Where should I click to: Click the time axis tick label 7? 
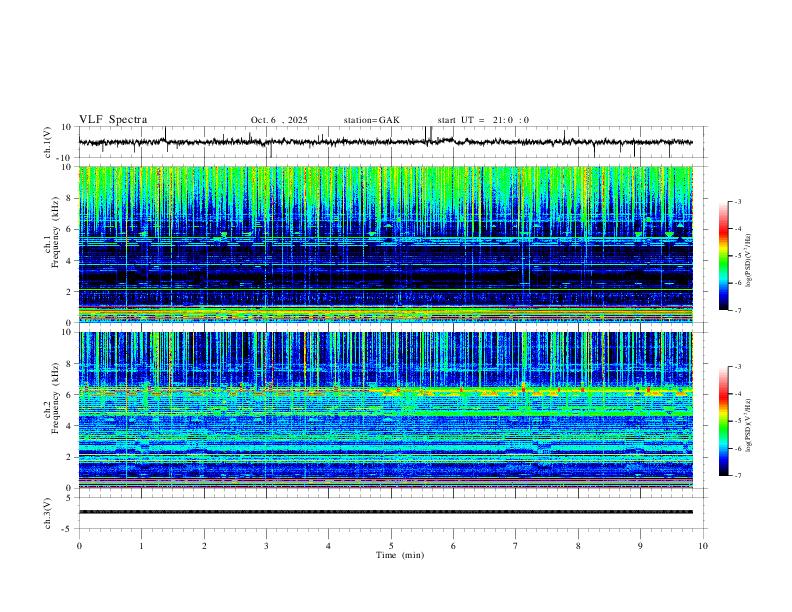click(516, 546)
